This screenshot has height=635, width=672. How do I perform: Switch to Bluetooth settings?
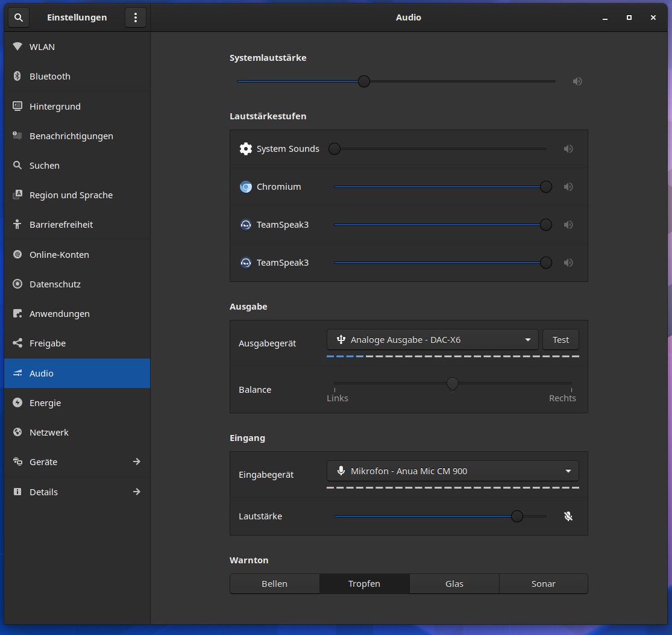pos(77,77)
